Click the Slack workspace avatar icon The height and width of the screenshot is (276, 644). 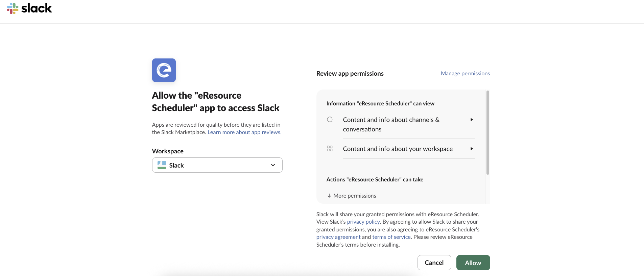162,165
